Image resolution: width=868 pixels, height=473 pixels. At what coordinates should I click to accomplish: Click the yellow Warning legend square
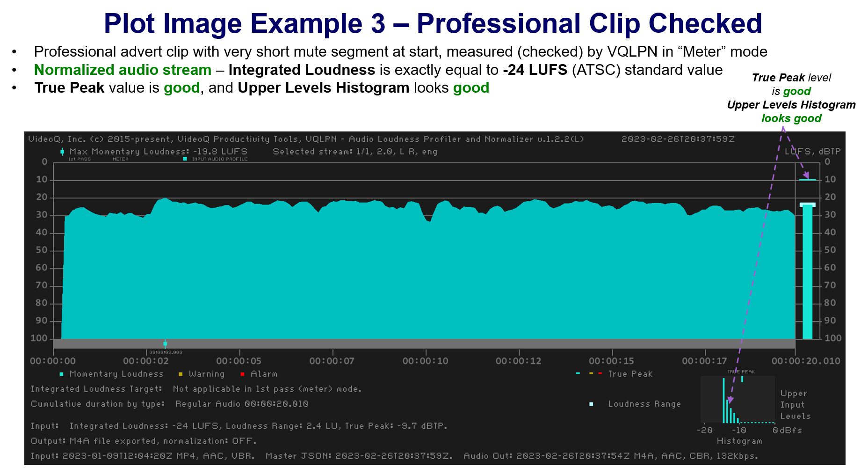coord(181,374)
